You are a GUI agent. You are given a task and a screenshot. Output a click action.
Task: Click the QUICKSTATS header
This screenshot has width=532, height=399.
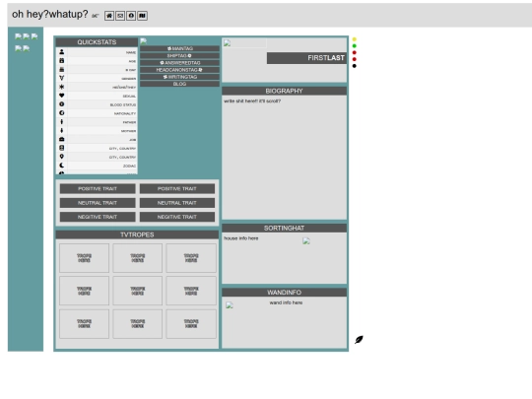(97, 42)
